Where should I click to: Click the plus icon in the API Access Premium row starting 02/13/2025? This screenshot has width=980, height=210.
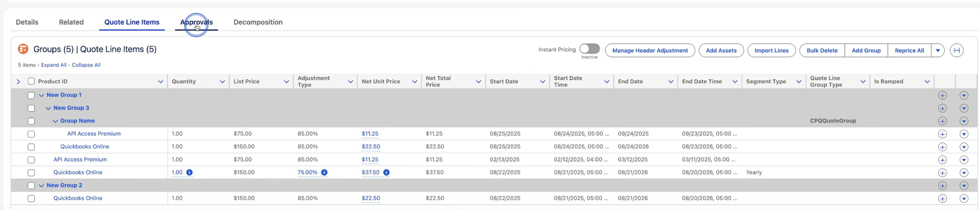pos(942,160)
